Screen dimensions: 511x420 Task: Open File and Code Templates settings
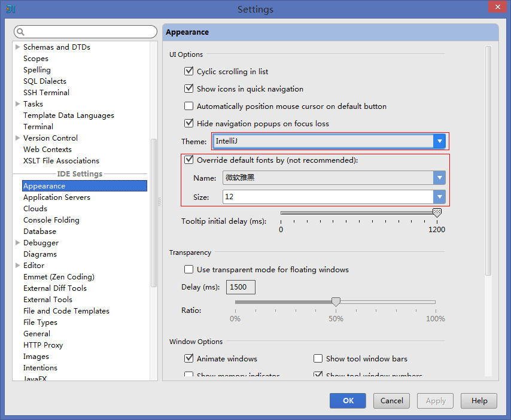[x=66, y=311]
